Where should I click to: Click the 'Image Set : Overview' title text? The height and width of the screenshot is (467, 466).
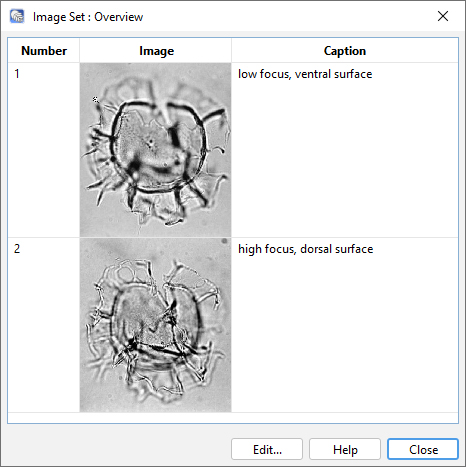[x=88, y=17]
